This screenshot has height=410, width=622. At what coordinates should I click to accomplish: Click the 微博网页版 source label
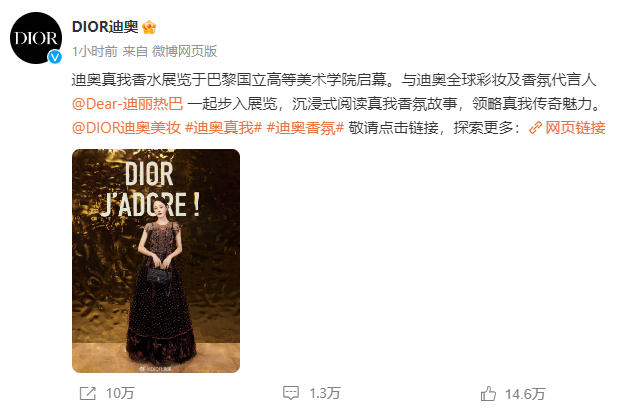point(184,51)
